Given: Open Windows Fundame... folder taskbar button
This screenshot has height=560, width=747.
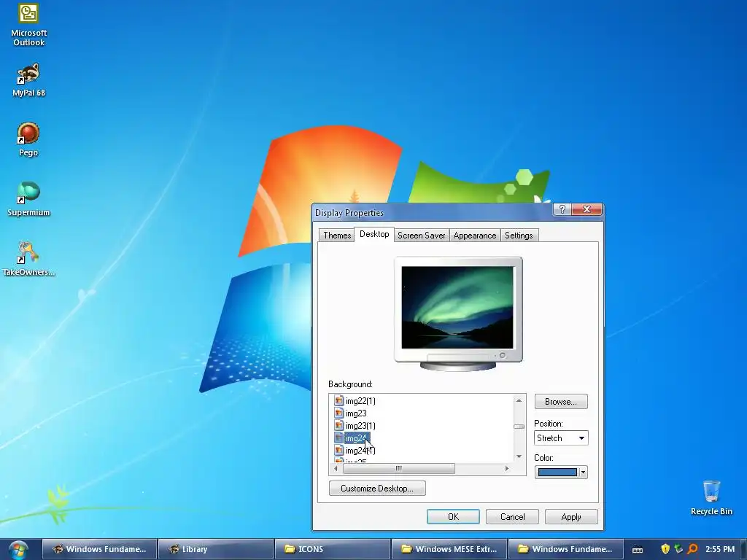Looking at the screenshot, I should point(565,549).
